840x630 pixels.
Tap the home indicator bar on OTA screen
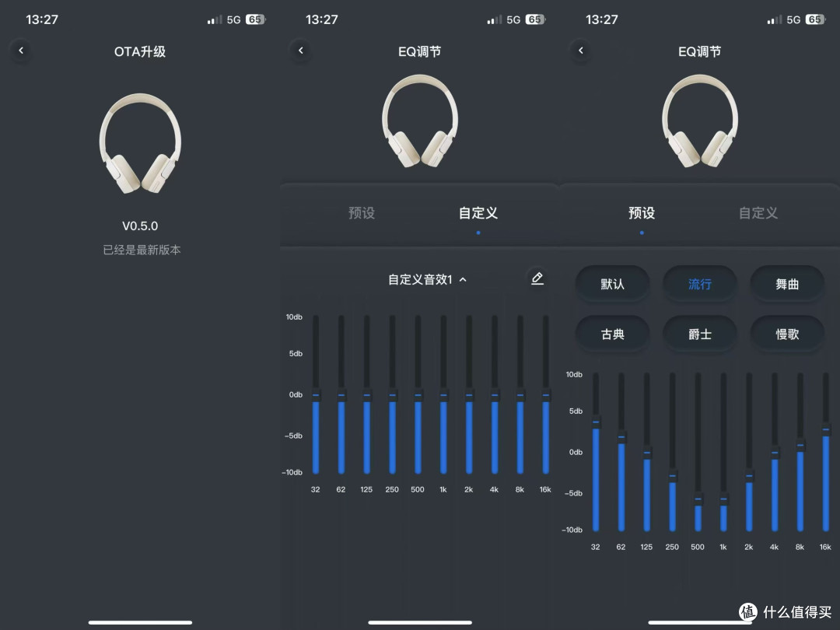pyautogui.click(x=140, y=622)
